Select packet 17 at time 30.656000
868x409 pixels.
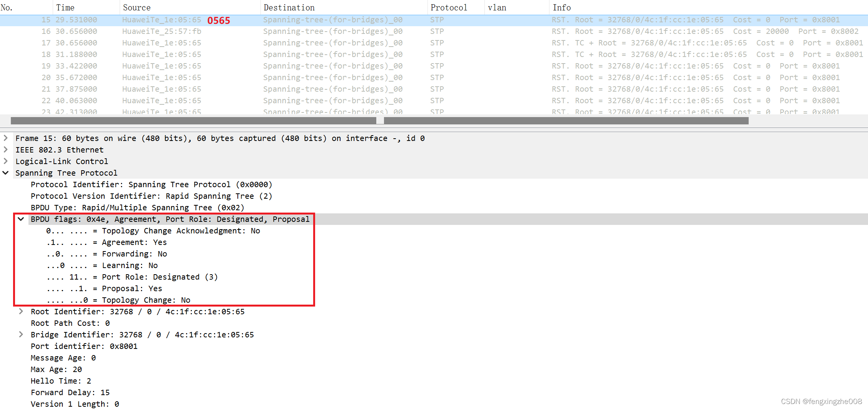tap(434, 43)
